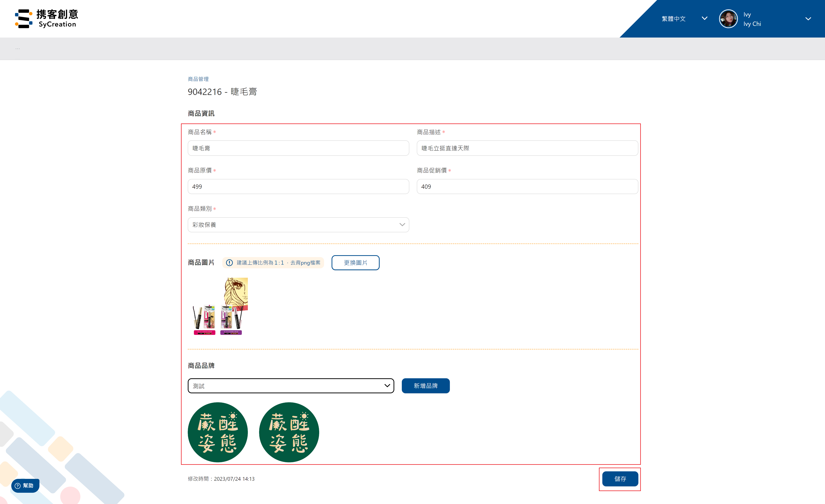This screenshot has width=825, height=504.
Task: Click the 商品促銷價 input showing 409
Action: pyautogui.click(x=527, y=187)
